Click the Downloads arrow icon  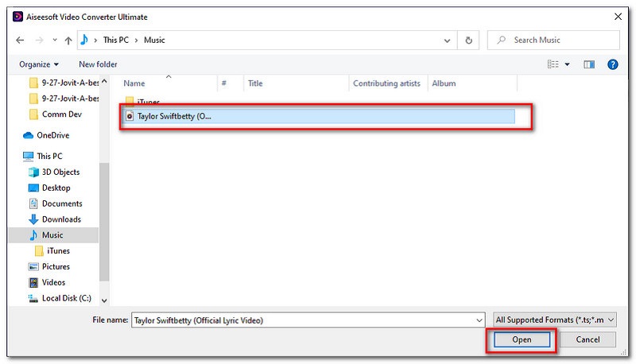pyautogui.click(x=33, y=219)
